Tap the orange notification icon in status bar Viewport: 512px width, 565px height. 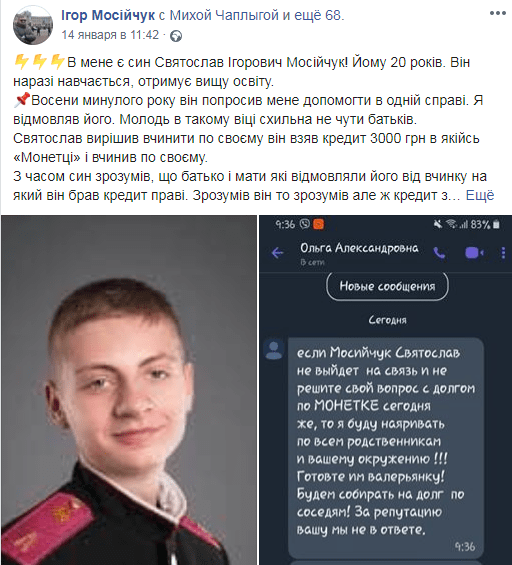[x=319, y=224]
